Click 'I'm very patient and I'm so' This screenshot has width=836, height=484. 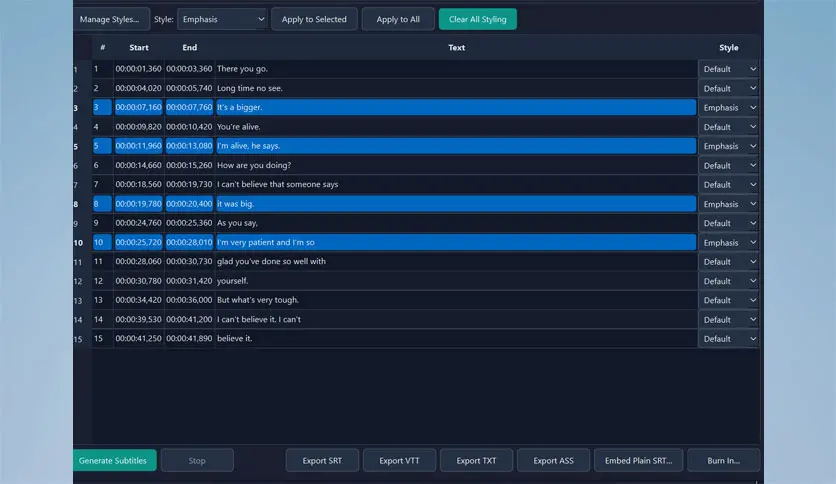tap(266, 242)
